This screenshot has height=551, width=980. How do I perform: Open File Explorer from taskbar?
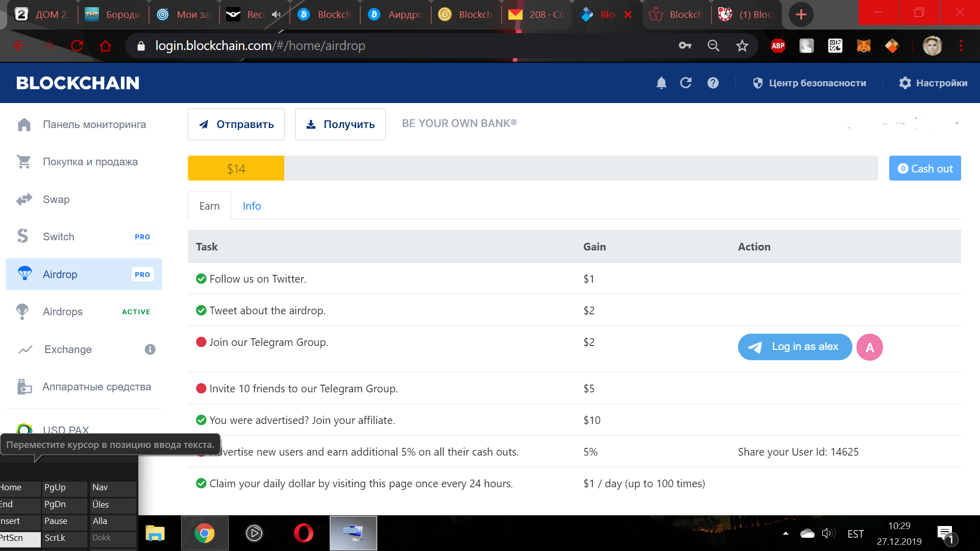(x=155, y=533)
